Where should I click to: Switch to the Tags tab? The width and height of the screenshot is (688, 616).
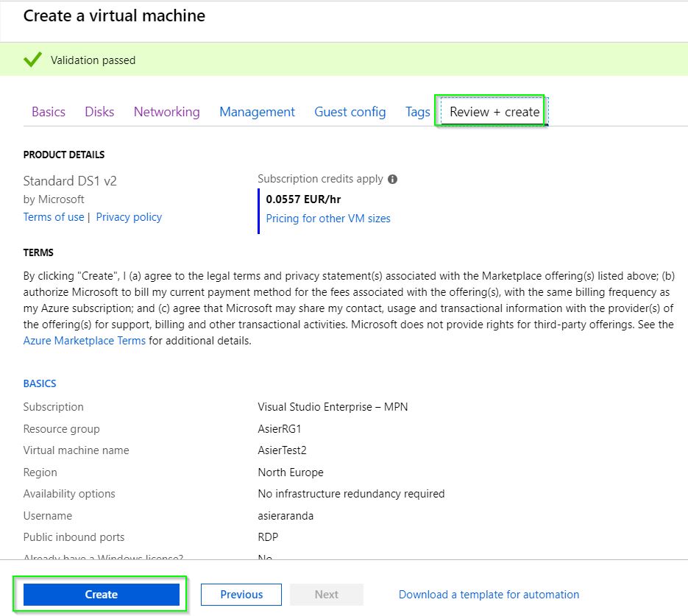coord(418,112)
